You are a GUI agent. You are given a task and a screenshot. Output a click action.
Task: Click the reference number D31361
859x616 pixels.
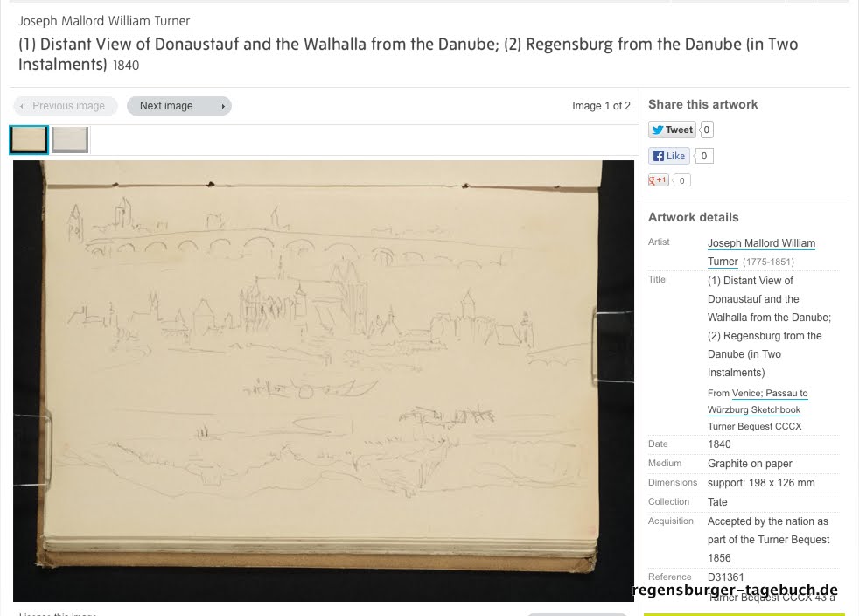pyautogui.click(x=725, y=577)
